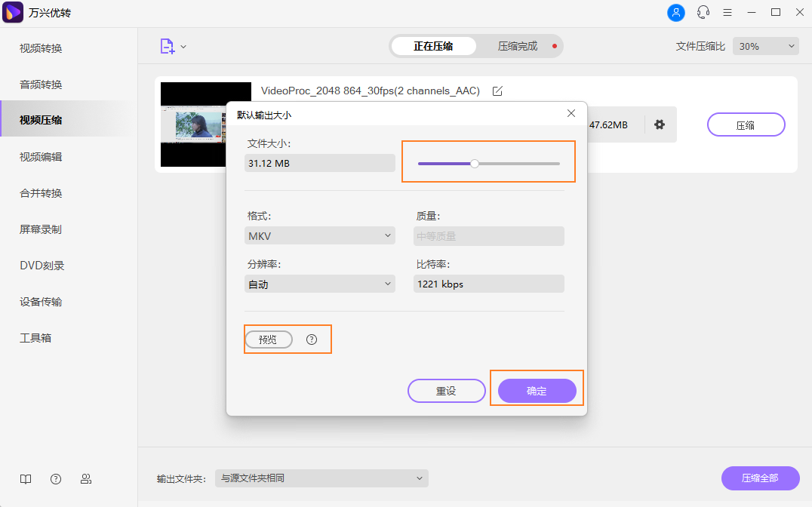Select the 正在压缩 tab
The width and height of the screenshot is (812, 507).
[x=432, y=45]
